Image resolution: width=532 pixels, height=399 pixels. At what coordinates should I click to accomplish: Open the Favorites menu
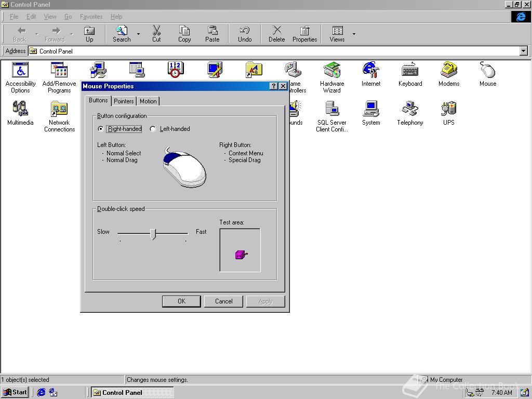pos(91,17)
